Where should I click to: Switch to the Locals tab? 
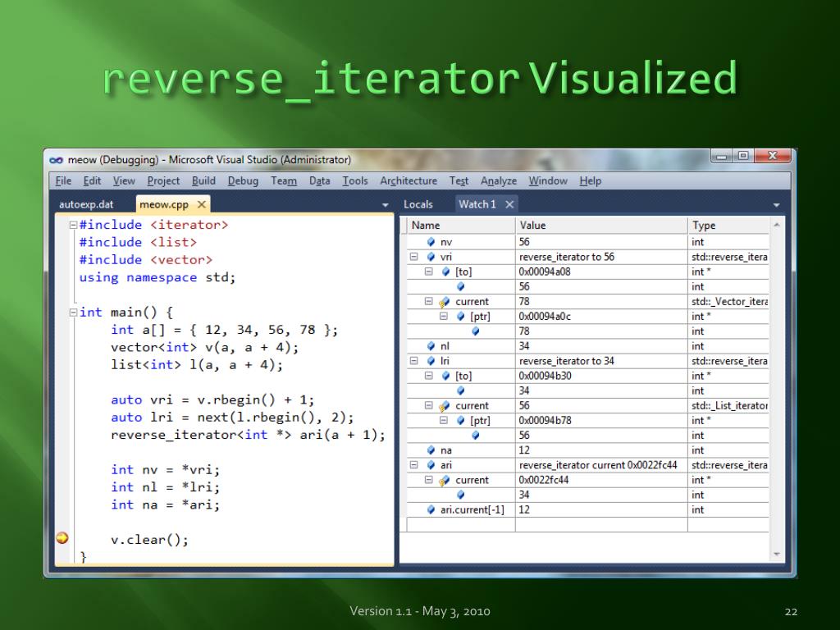(418, 204)
